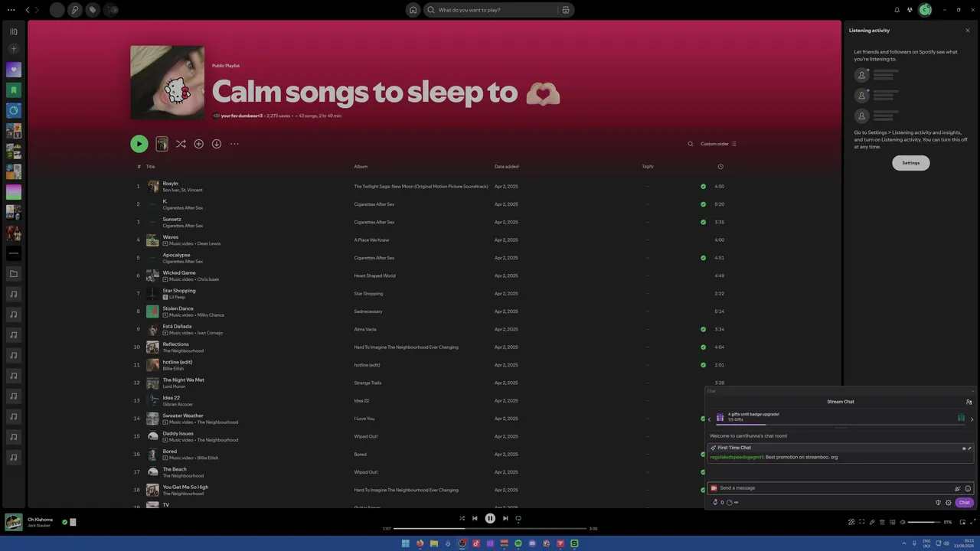This screenshot has height=551, width=980.
Task: Send message with purple Chat button
Action: coord(964,503)
